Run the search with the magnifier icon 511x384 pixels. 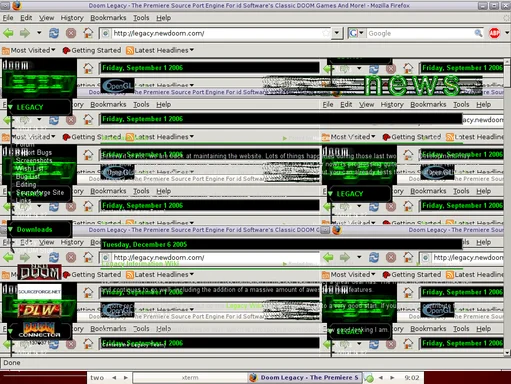tap(478, 33)
